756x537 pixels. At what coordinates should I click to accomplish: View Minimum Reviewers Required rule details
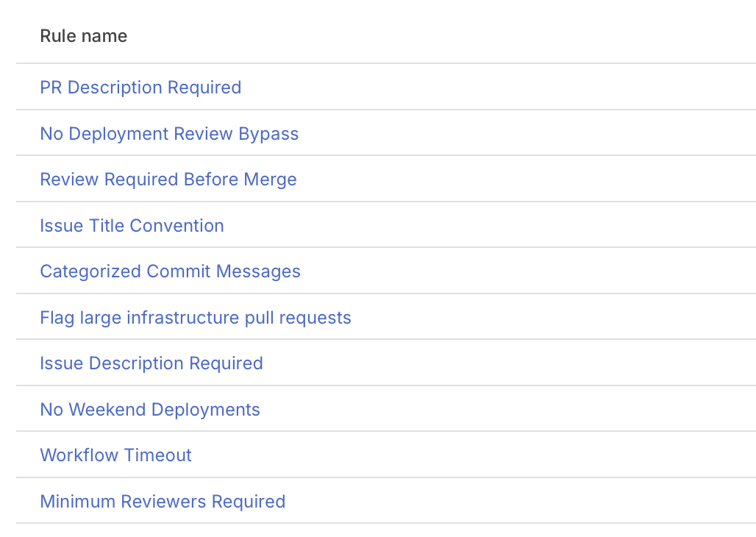(163, 502)
